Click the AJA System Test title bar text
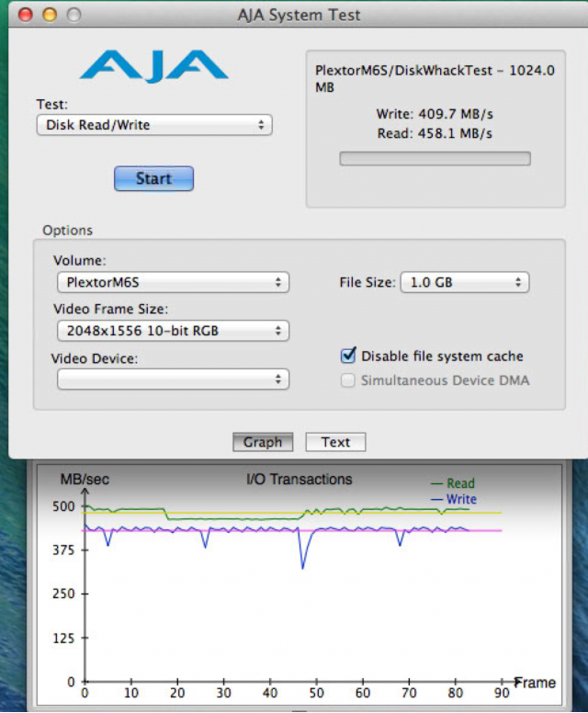 click(x=299, y=15)
